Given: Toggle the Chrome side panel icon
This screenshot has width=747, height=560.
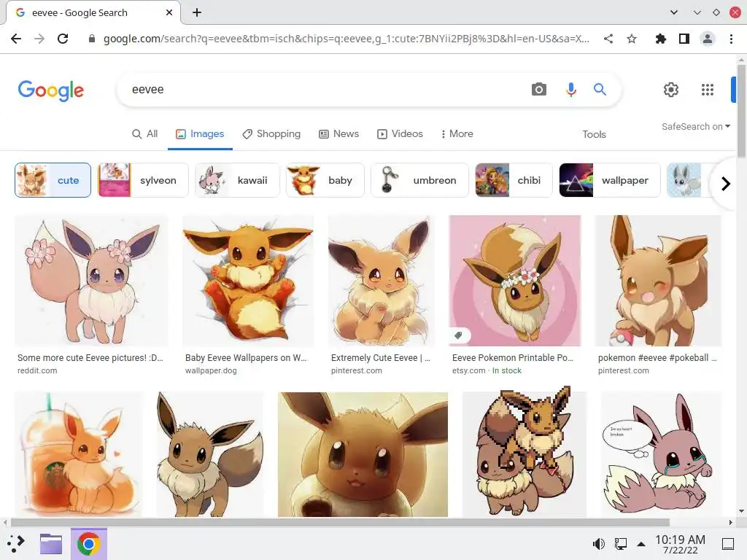Looking at the screenshot, I should tap(684, 39).
